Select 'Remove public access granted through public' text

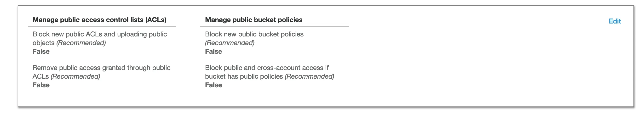pos(101,68)
